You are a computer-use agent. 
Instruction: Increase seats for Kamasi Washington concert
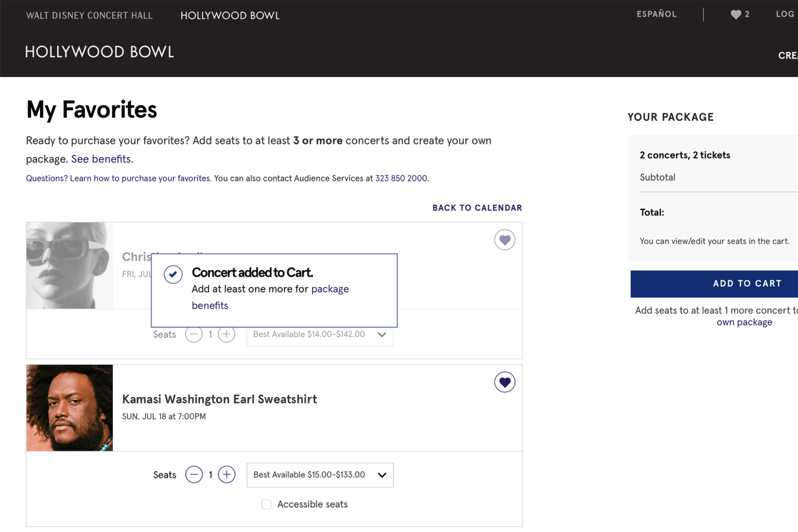226,474
